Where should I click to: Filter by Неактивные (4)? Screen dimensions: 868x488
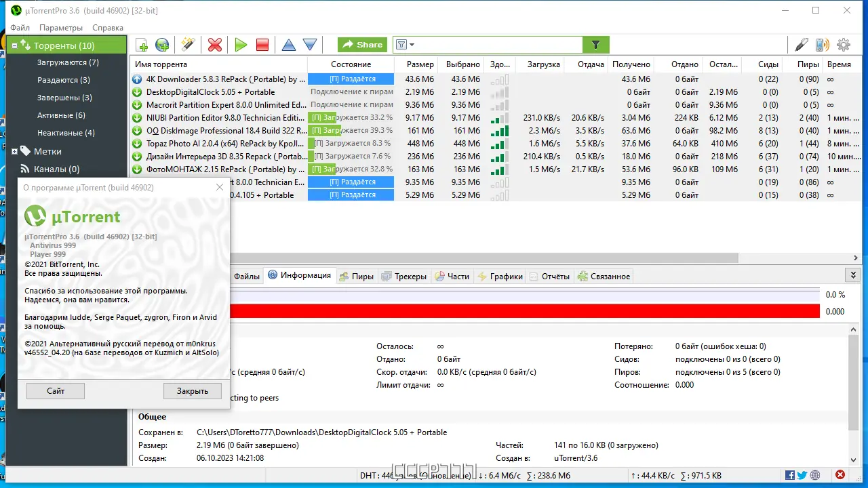pos(66,133)
